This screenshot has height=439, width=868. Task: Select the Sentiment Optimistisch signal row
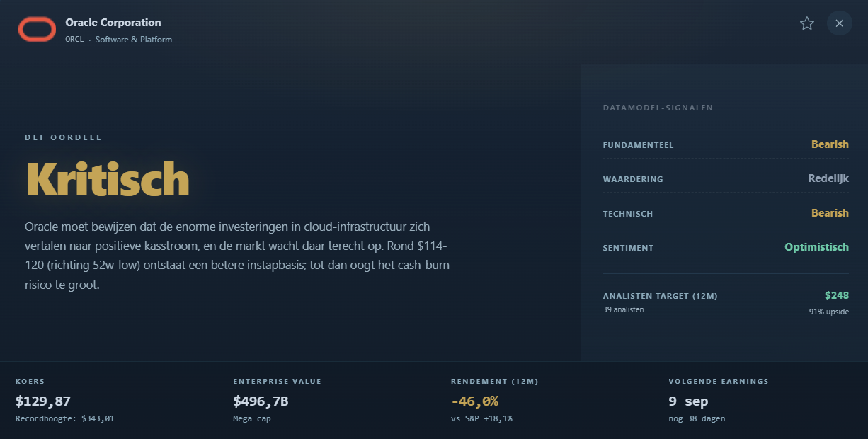[726, 247]
